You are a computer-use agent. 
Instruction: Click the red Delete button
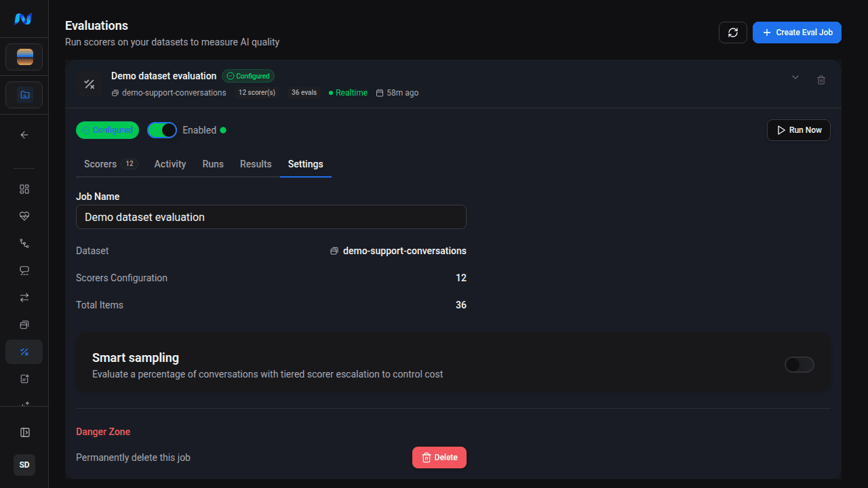[x=439, y=457]
